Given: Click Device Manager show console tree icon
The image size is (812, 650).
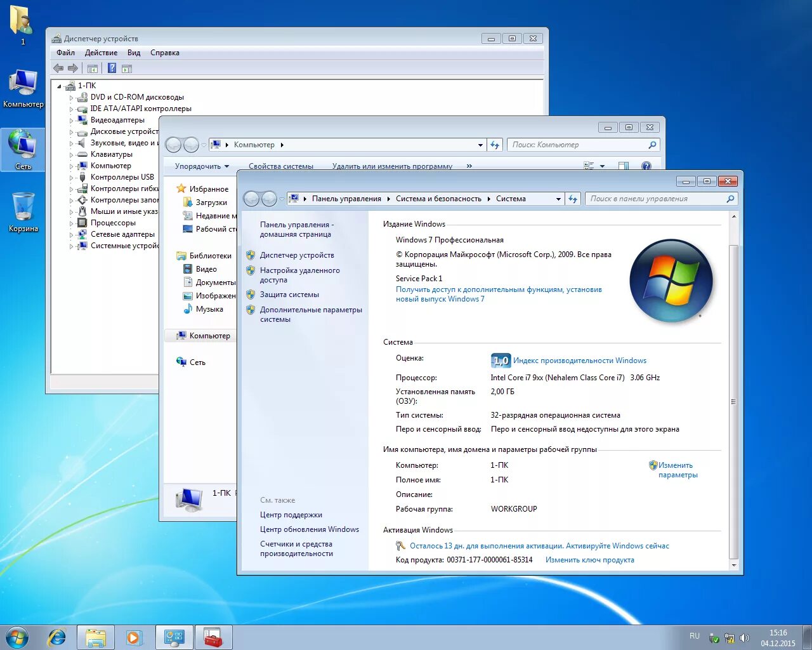Looking at the screenshot, I should coord(93,68).
